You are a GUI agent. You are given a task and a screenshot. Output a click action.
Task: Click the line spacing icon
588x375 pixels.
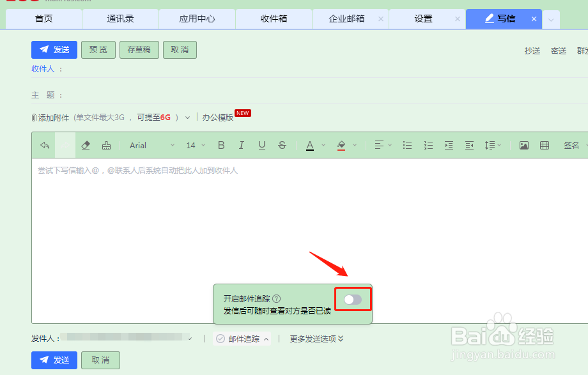(490, 145)
